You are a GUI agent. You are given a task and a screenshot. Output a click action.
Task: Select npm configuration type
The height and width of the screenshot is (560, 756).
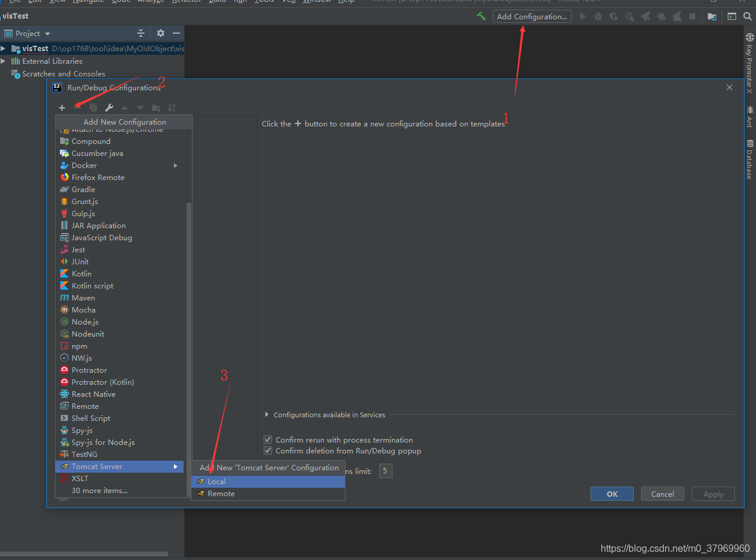(x=120, y=346)
